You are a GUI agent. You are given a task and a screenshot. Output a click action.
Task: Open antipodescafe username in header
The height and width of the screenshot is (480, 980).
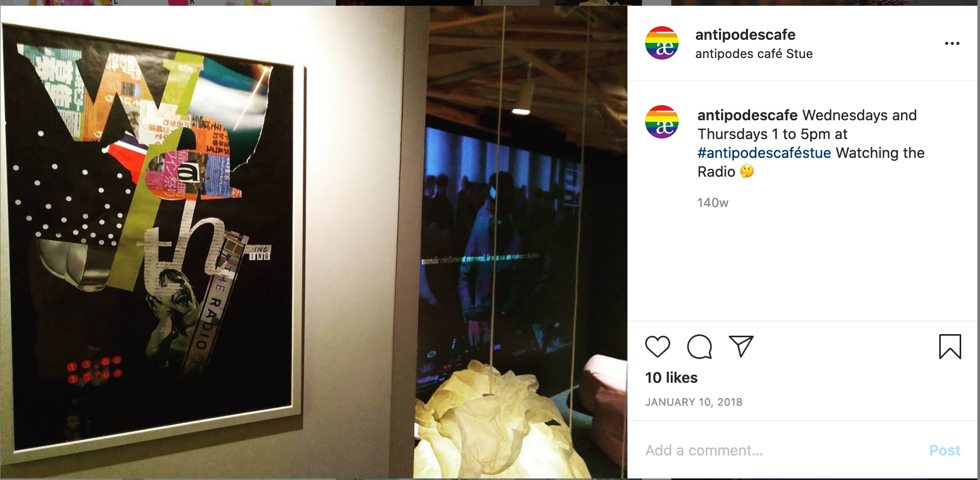click(745, 35)
